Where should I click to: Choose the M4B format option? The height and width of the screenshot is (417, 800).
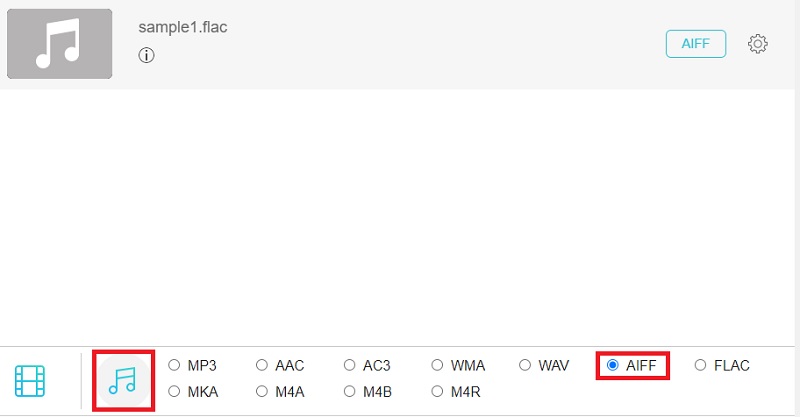(350, 391)
